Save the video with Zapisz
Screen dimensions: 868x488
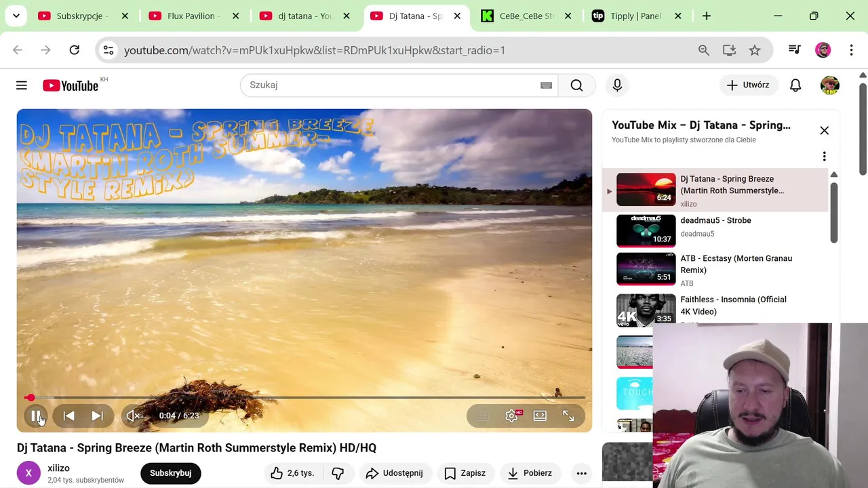click(465, 473)
